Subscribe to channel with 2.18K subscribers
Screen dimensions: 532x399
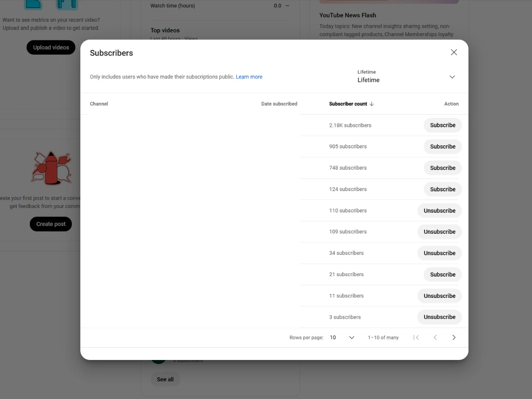point(442,125)
